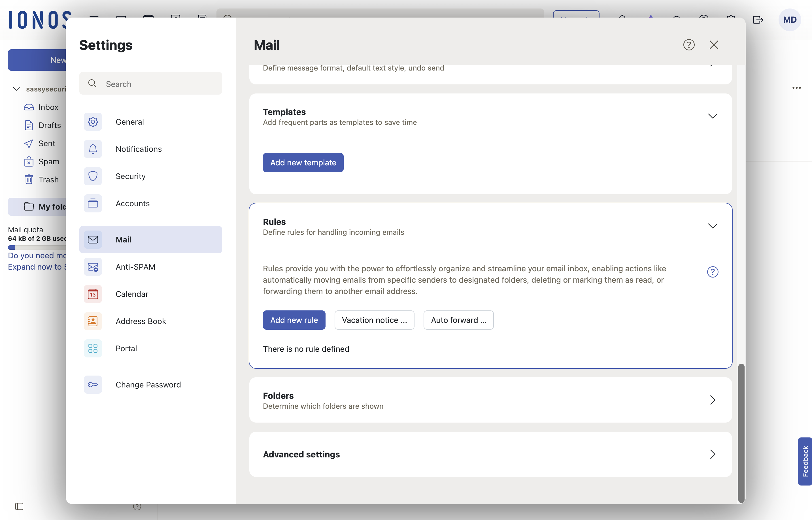The image size is (812, 520).
Task: Select the Security shield icon
Action: 93,176
